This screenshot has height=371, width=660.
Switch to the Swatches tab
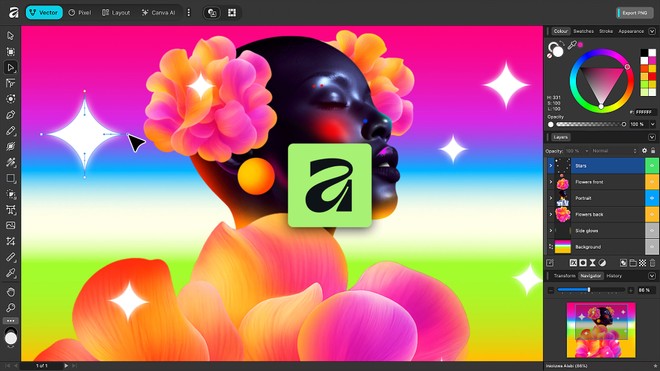pyautogui.click(x=583, y=31)
